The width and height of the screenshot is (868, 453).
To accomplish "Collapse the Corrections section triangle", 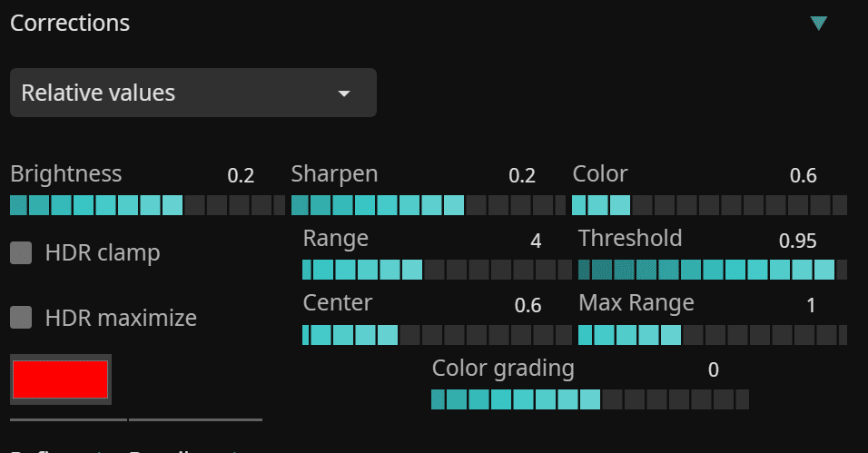I will (x=818, y=24).
